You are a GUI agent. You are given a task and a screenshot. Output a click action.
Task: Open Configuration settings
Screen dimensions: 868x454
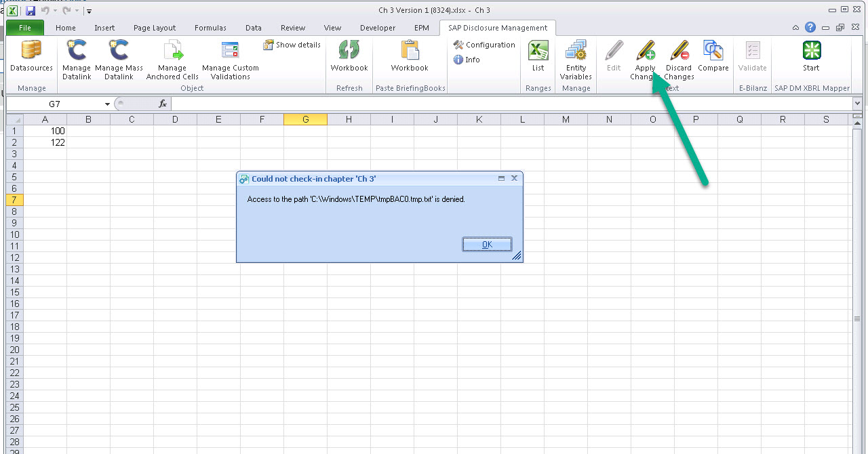point(484,45)
